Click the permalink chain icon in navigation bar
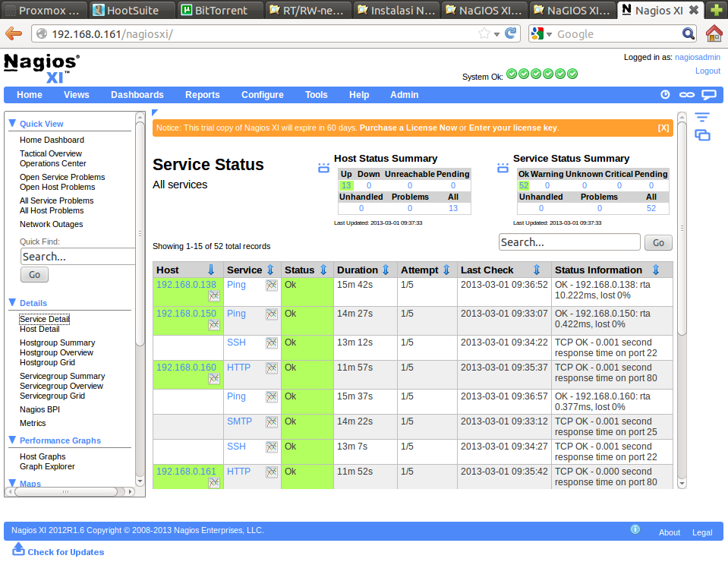The height and width of the screenshot is (565, 728). pos(686,95)
